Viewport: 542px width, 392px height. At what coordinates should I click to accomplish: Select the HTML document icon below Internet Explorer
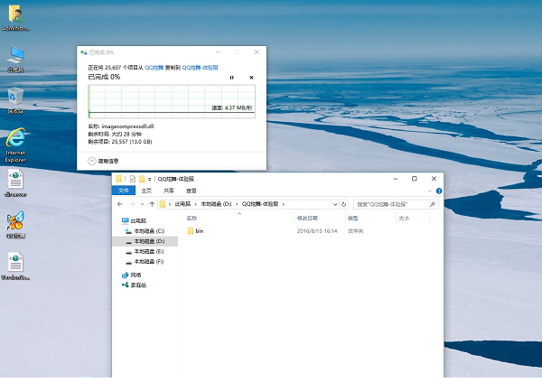[x=15, y=183]
